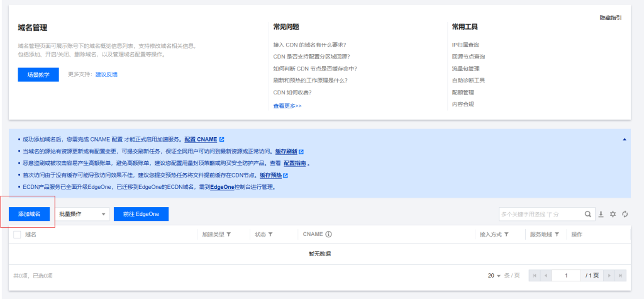The width and height of the screenshot is (644, 299).
Task: Open CDN 如何收费 question
Action: [292, 92]
